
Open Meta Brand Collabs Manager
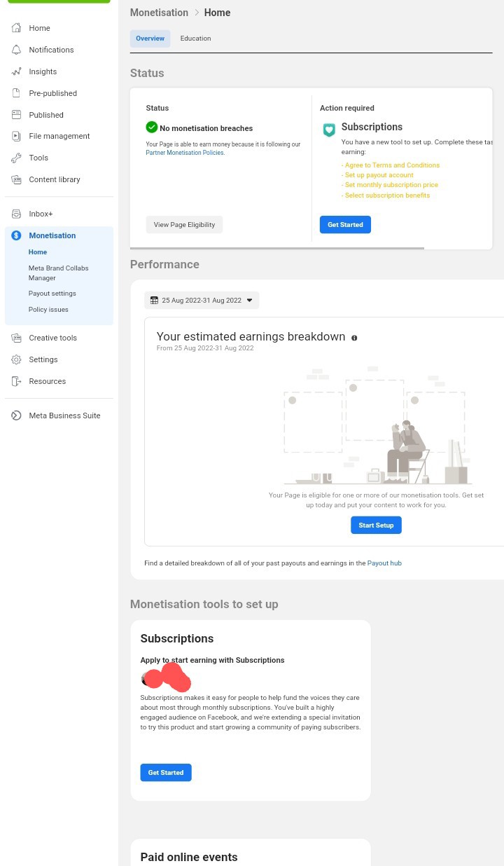[x=59, y=273]
